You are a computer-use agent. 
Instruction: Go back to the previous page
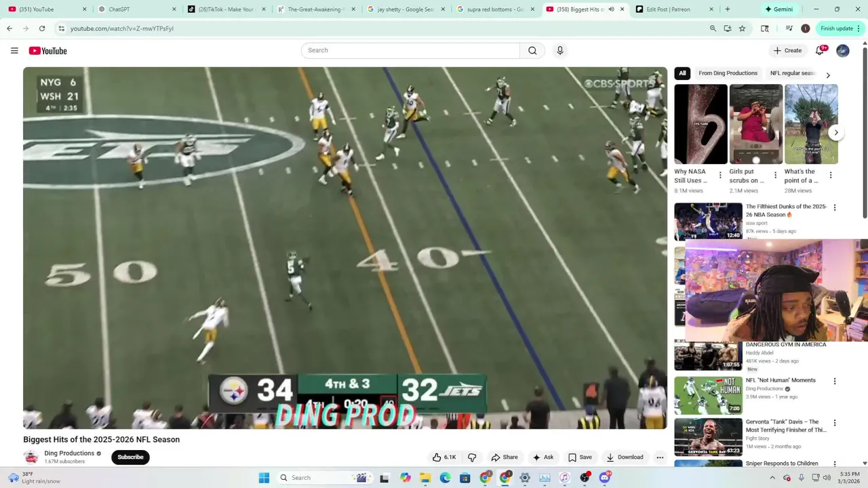[x=9, y=28]
